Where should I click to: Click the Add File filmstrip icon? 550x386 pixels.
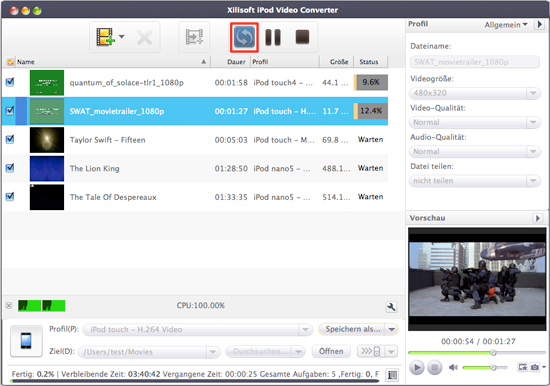pyautogui.click(x=105, y=37)
